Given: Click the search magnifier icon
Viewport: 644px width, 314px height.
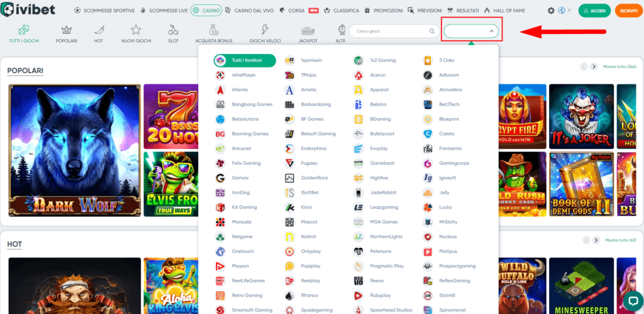Looking at the screenshot, I should pyautogui.click(x=432, y=31).
